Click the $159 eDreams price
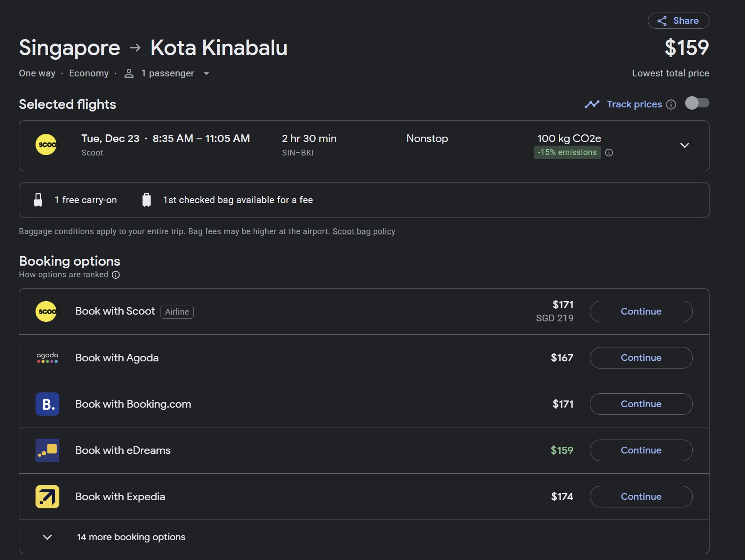This screenshot has width=745, height=560. tap(562, 450)
